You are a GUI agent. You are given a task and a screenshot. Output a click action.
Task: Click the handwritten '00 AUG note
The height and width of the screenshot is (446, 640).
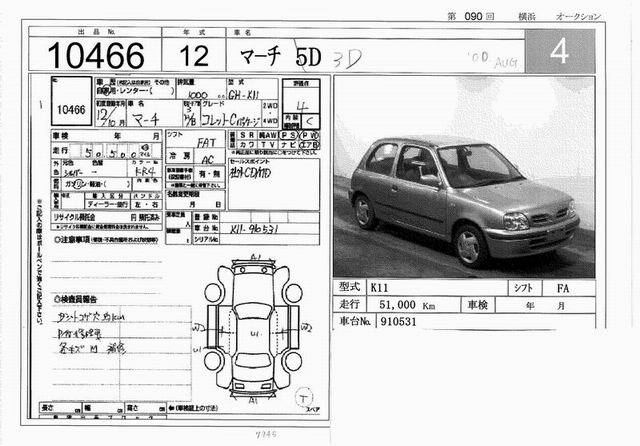pyautogui.click(x=494, y=60)
